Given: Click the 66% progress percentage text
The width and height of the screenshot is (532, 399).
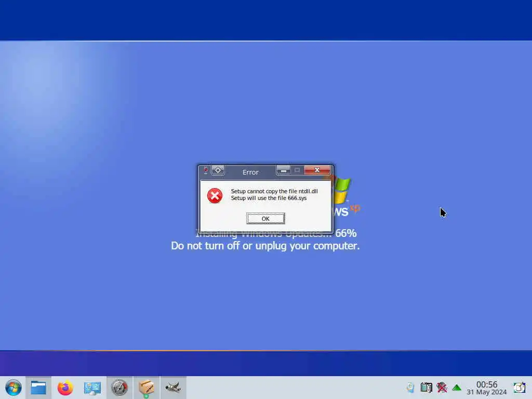Looking at the screenshot, I should pyautogui.click(x=345, y=233).
